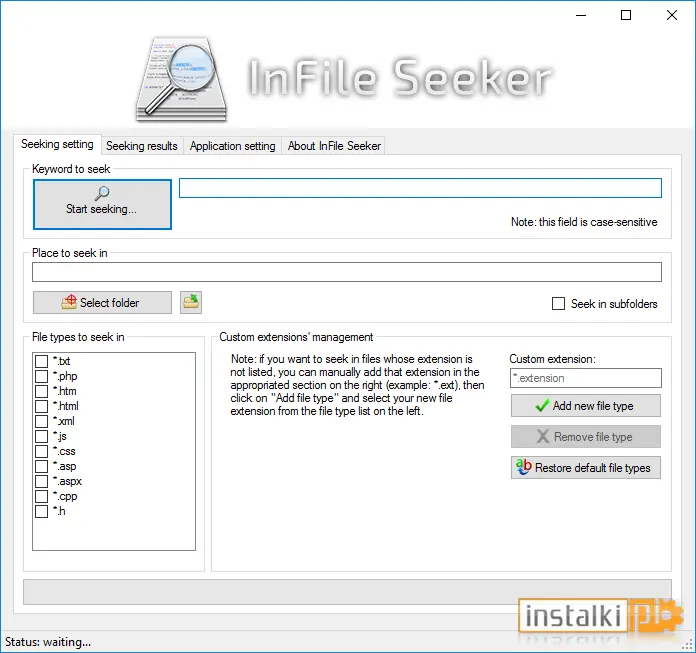Maximize the InFile Seeker window
This screenshot has width=696, height=653.
coord(626,15)
